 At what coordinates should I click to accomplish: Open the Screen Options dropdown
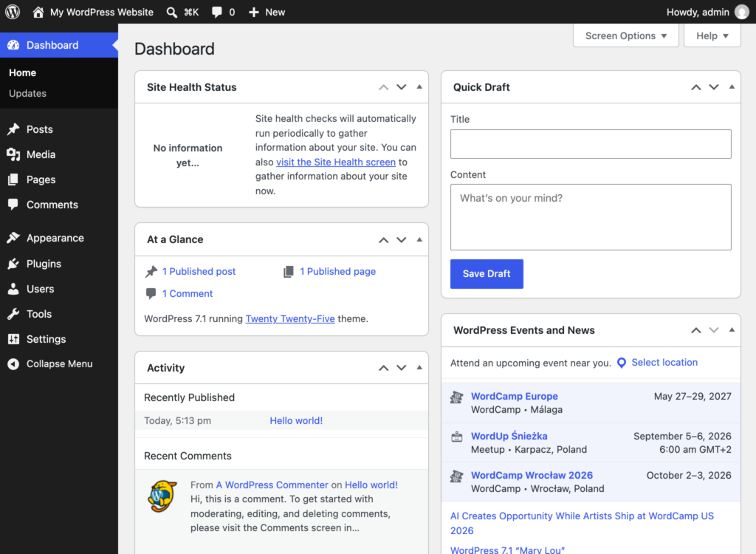tap(626, 35)
